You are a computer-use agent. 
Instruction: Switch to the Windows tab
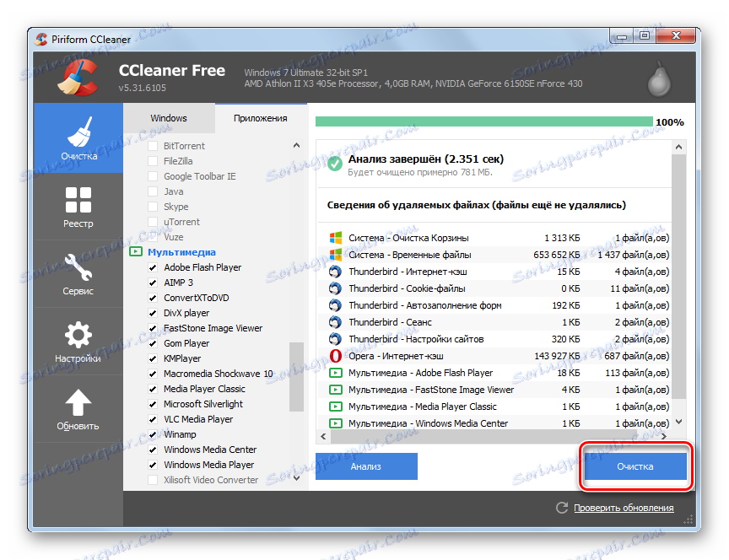169,118
